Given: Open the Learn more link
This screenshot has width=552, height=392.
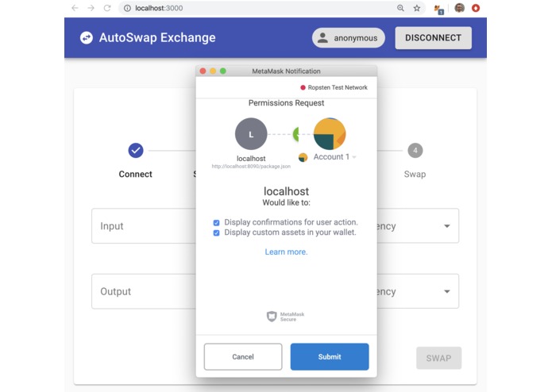Looking at the screenshot, I should (286, 252).
